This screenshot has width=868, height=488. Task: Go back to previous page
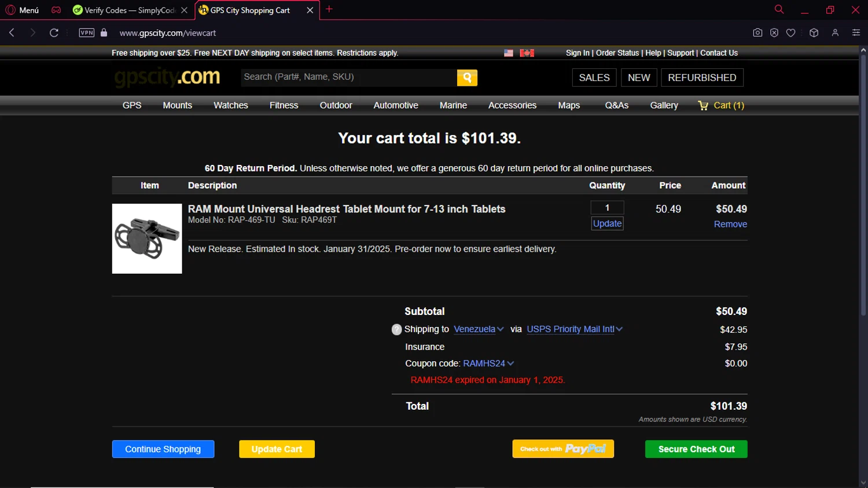12,32
